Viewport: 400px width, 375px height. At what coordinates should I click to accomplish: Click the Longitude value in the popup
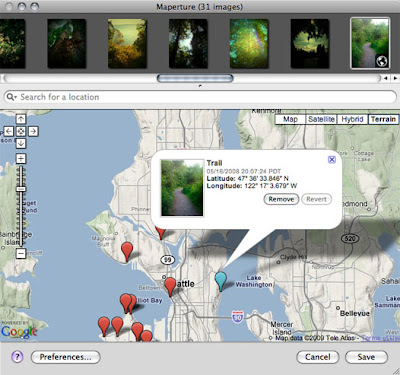click(x=271, y=186)
